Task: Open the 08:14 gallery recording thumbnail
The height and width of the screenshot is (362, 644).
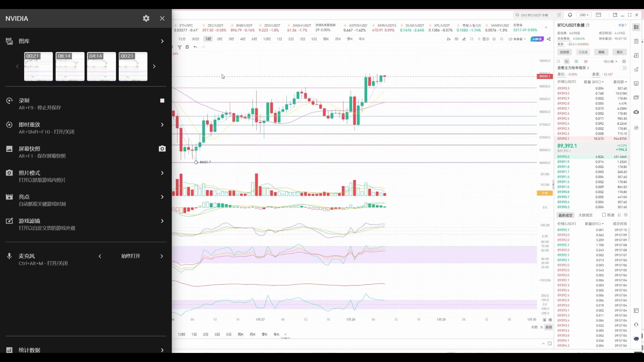Action: pyautogui.click(x=70, y=66)
